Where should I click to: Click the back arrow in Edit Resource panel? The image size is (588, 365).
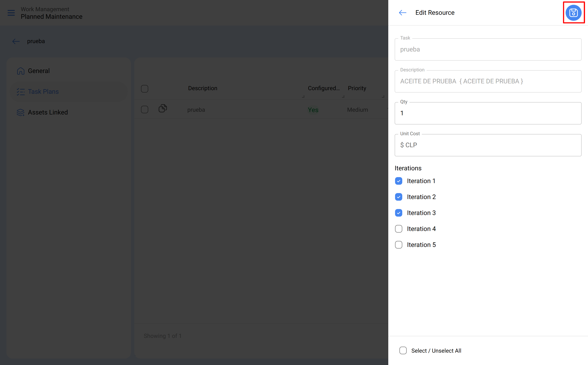[403, 13]
